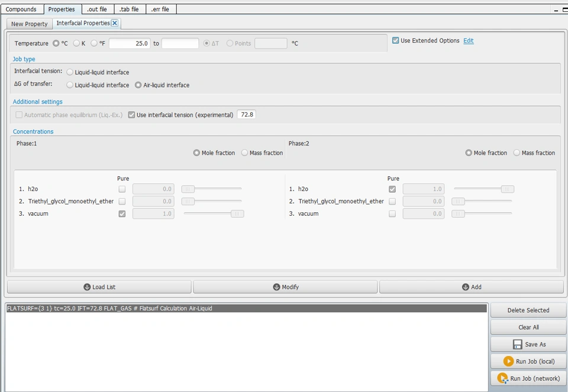Open the Edit extended options link
568x392 pixels.
click(x=469, y=41)
